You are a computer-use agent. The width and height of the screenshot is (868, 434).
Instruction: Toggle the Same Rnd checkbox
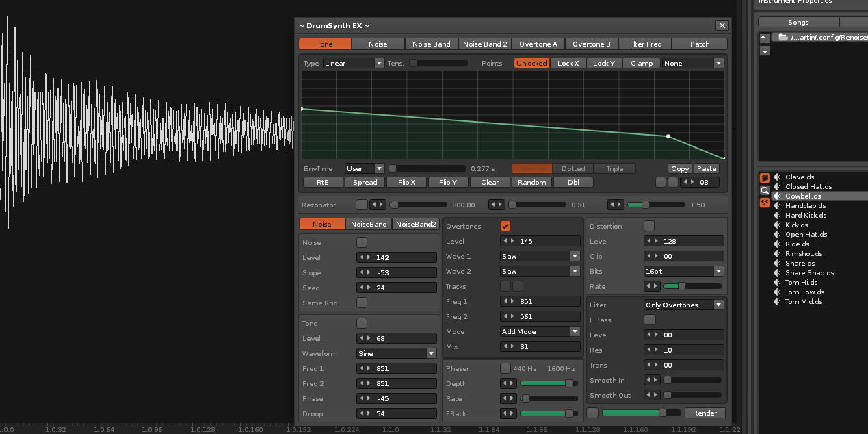pyautogui.click(x=362, y=303)
